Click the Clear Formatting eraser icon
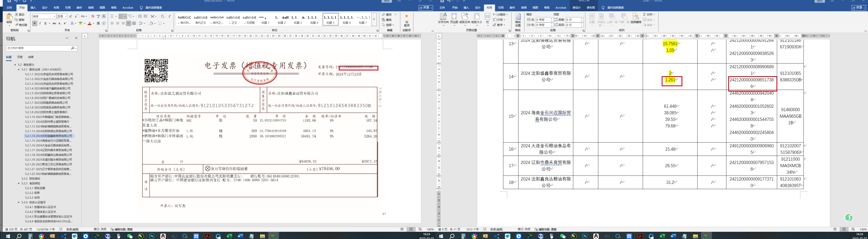Screen dimensions: 868x239 93,16
